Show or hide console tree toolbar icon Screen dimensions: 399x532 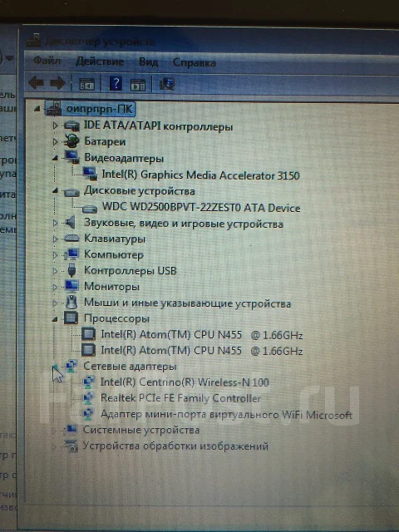(86, 84)
